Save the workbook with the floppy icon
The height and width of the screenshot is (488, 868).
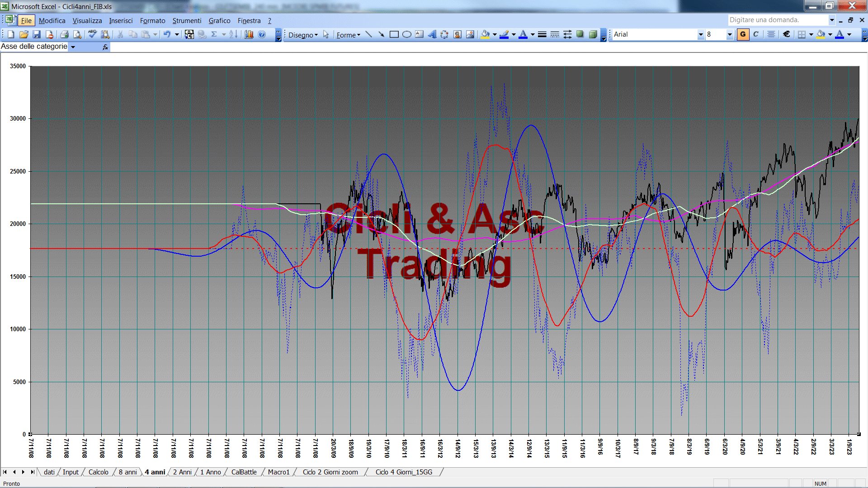[37, 34]
